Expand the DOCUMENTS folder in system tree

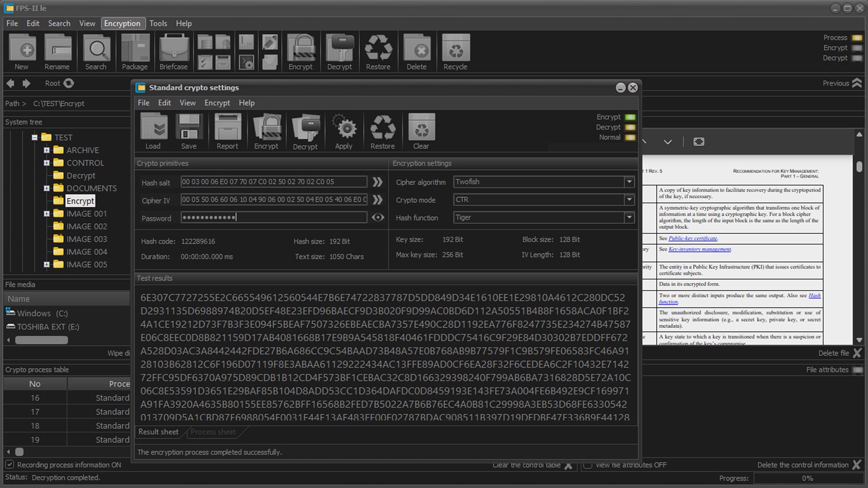point(46,188)
